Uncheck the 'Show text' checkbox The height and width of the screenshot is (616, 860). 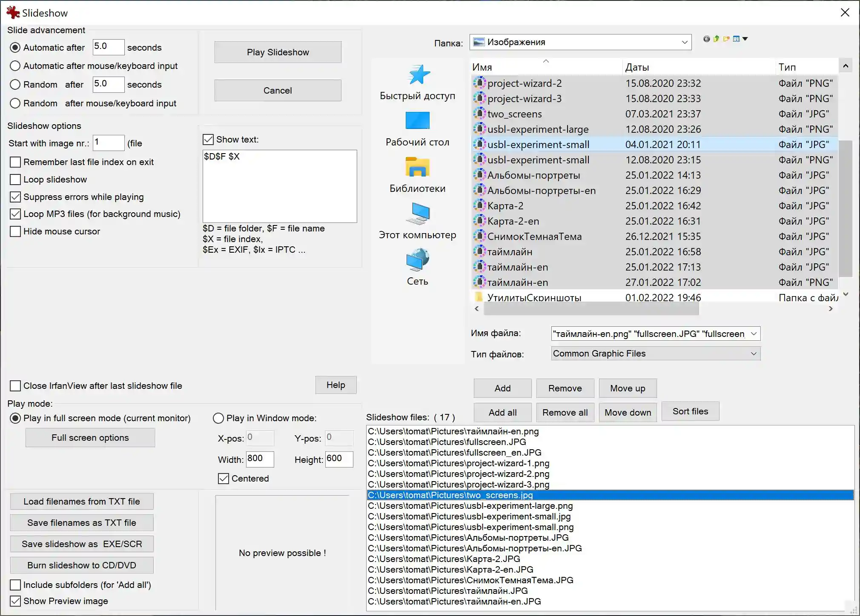point(208,140)
